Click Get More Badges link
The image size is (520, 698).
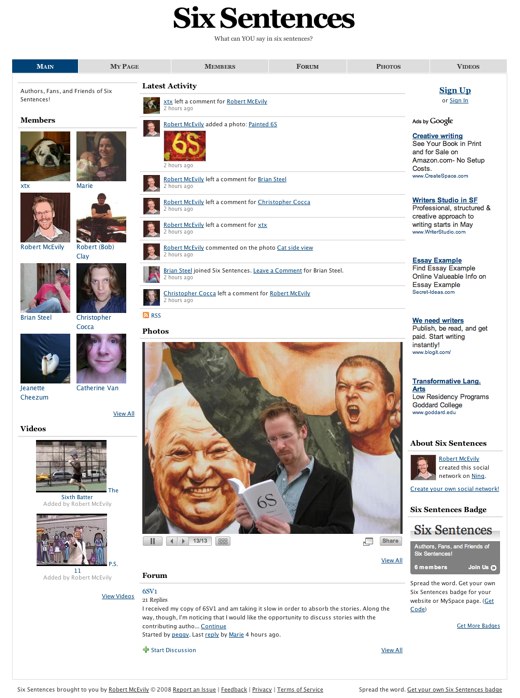click(x=478, y=626)
